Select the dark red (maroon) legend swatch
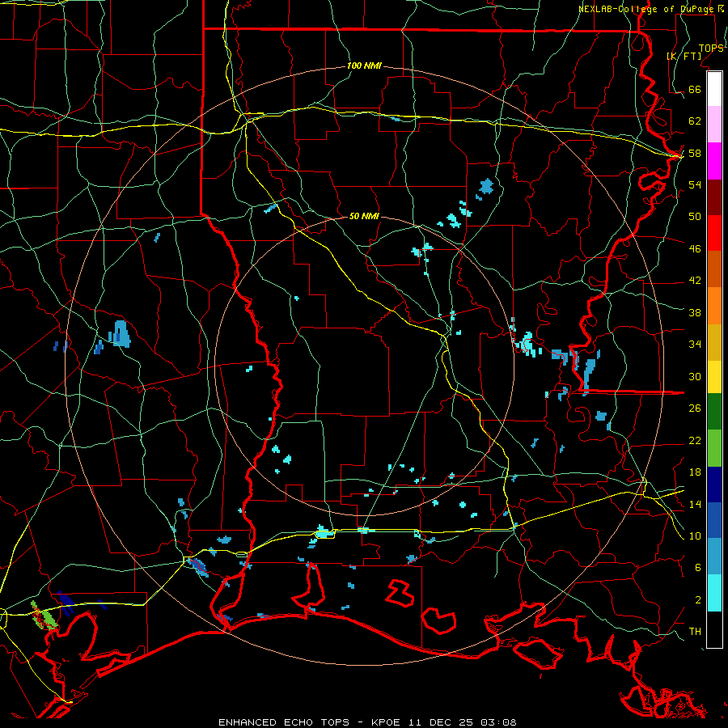The width and height of the screenshot is (728, 728). [714, 197]
